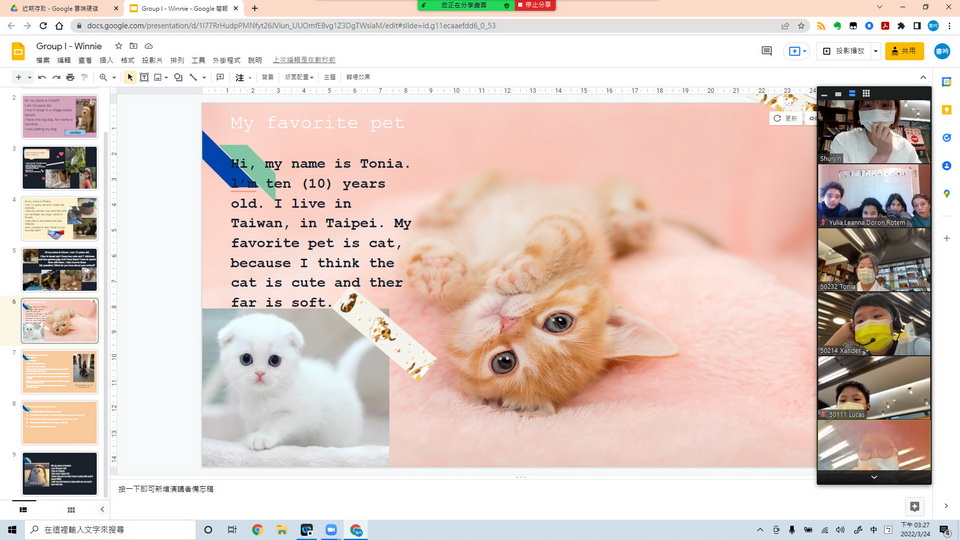Select the Text box tool

pos(144,77)
